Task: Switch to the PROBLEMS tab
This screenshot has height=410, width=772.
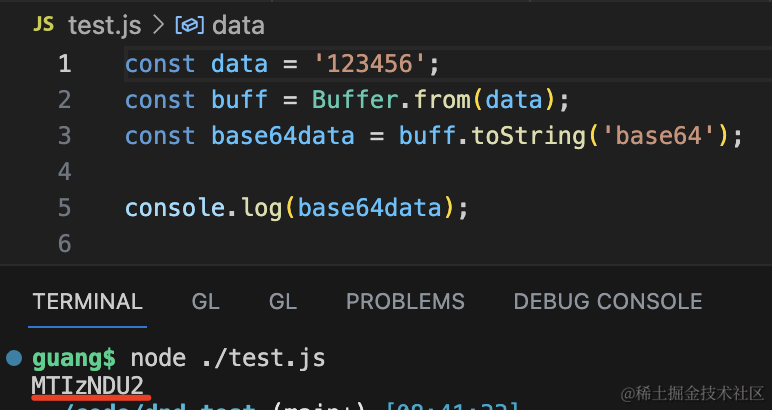Action: click(405, 301)
